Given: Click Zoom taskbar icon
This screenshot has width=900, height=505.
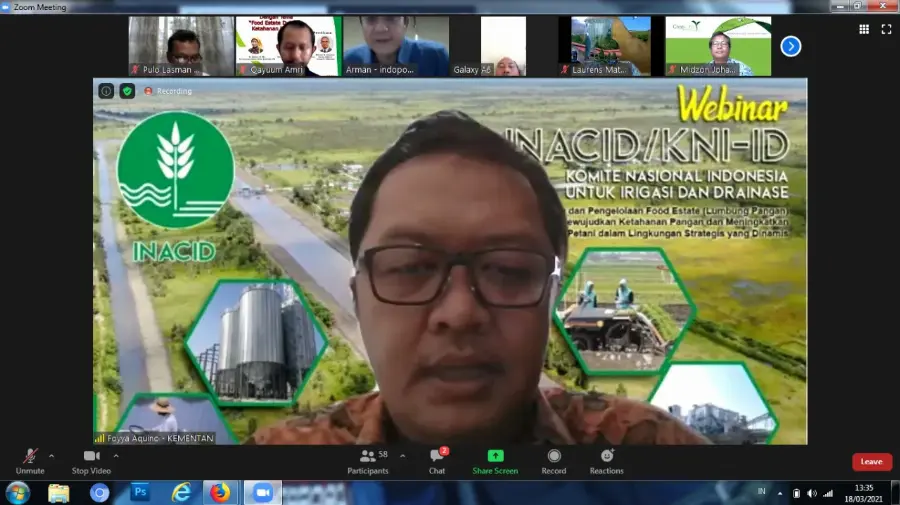Looking at the screenshot, I should coord(262,493).
